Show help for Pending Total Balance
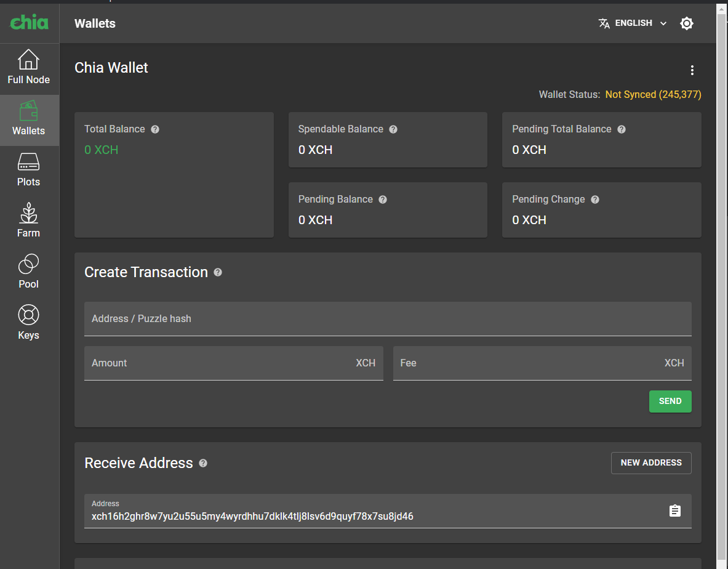 coord(622,129)
